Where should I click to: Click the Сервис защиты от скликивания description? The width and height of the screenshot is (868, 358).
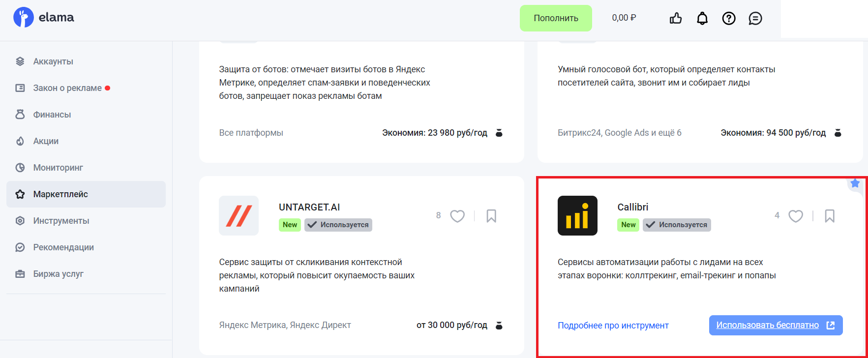click(x=317, y=275)
